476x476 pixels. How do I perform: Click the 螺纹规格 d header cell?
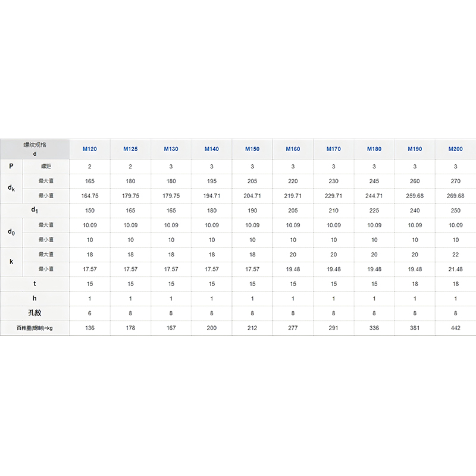pyautogui.click(x=35, y=149)
